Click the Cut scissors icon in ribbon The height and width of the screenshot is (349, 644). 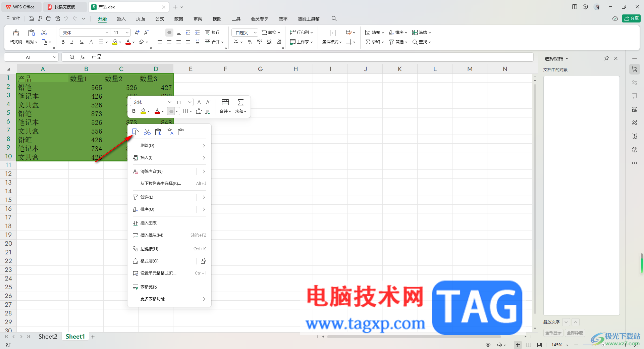tap(44, 33)
